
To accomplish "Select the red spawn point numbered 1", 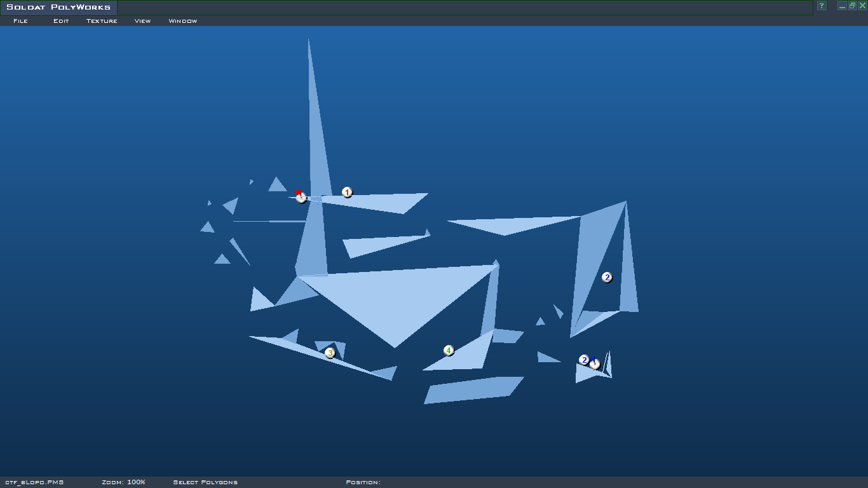I will pos(347,192).
